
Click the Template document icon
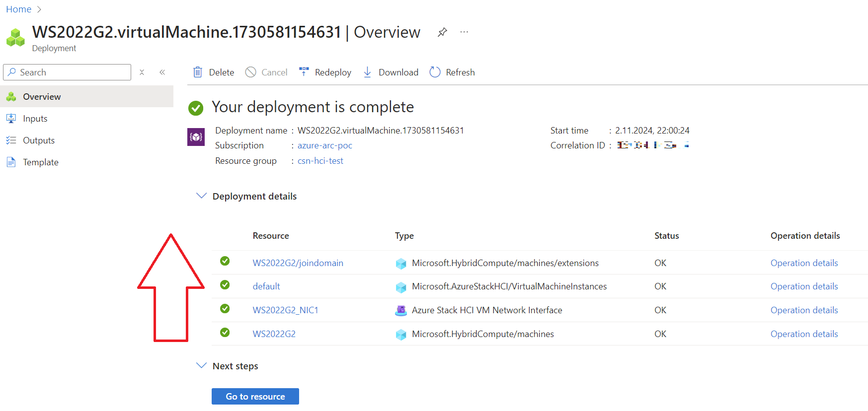11,162
